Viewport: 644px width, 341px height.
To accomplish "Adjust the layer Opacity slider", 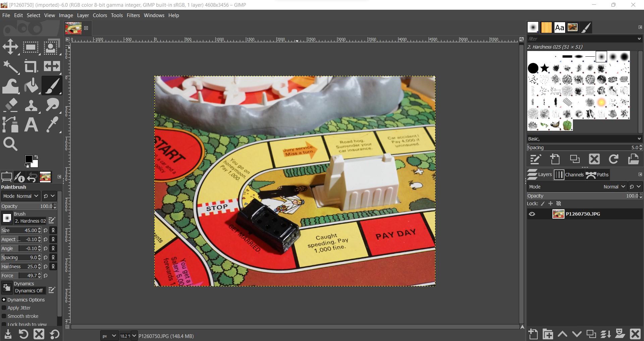I will click(x=583, y=196).
